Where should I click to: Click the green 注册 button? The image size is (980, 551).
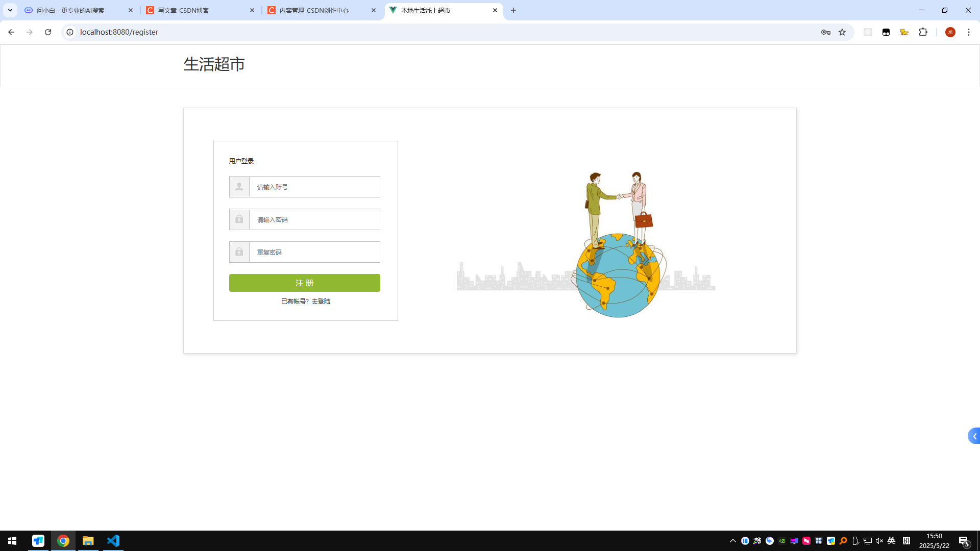coord(304,283)
